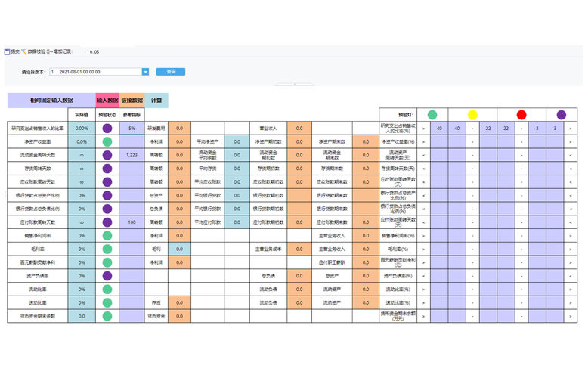Viewport: 588px width, 378px height.
Task: Click the 提交 submit icon
Action: (x=7, y=51)
